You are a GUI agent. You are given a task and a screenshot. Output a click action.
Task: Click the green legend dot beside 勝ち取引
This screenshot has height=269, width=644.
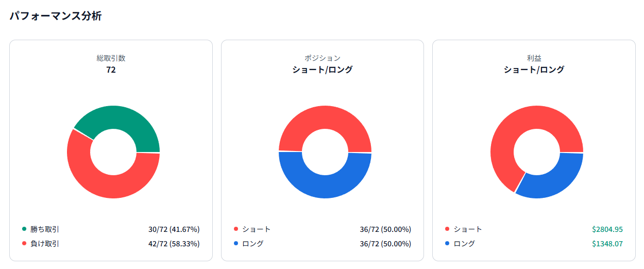pyautogui.click(x=24, y=229)
